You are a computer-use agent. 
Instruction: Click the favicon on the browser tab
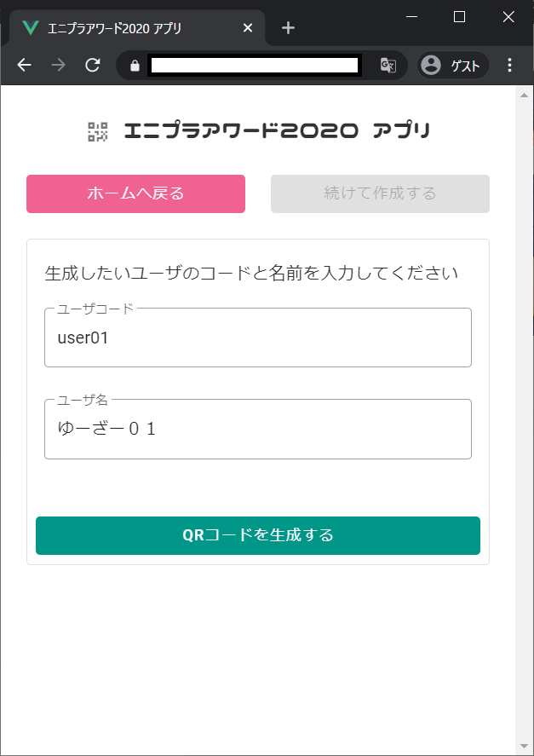32,26
